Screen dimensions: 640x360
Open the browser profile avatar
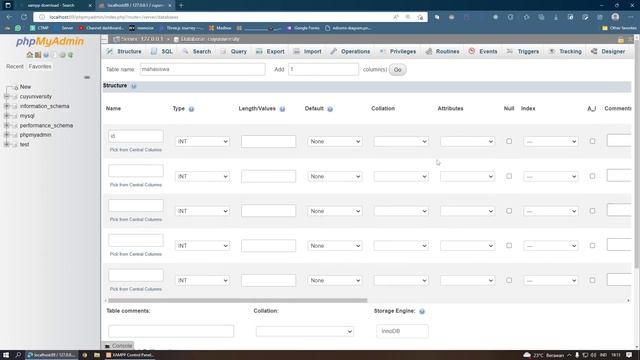click(x=616, y=17)
